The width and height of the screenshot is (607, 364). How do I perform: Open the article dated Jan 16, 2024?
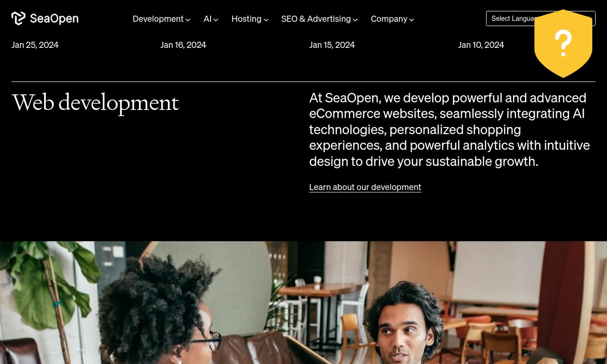point(183,45)
